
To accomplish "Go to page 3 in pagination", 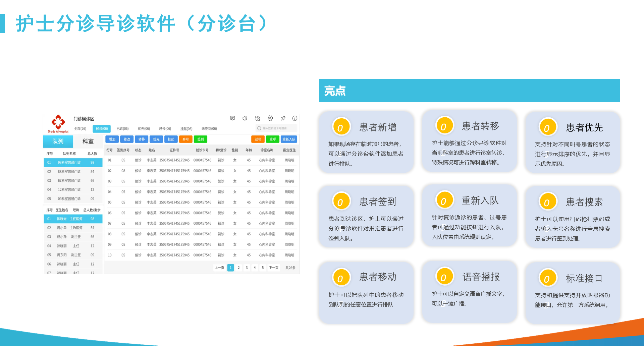I will point(247,268).
